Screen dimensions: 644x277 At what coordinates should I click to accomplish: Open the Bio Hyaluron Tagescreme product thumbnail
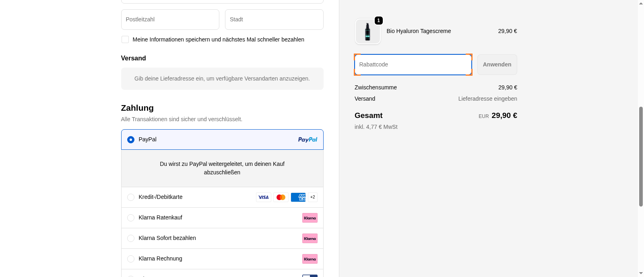click(368, 31)
